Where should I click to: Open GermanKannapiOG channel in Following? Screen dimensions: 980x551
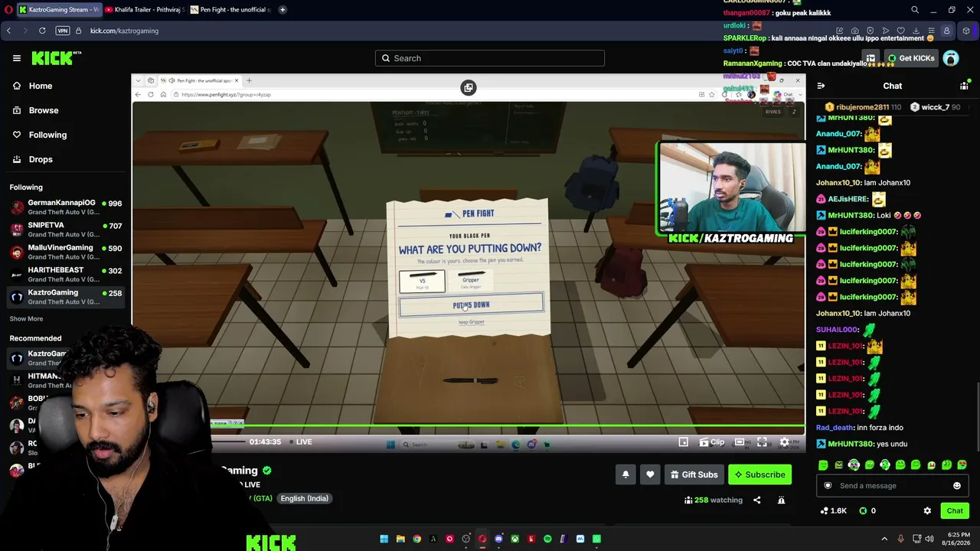coord(65,207)
